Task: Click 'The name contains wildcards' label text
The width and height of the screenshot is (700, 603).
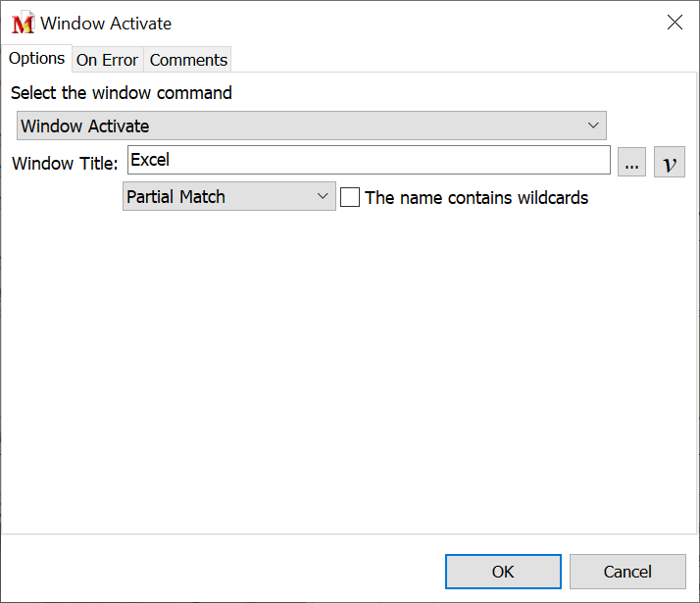Action: click(476, 197)
